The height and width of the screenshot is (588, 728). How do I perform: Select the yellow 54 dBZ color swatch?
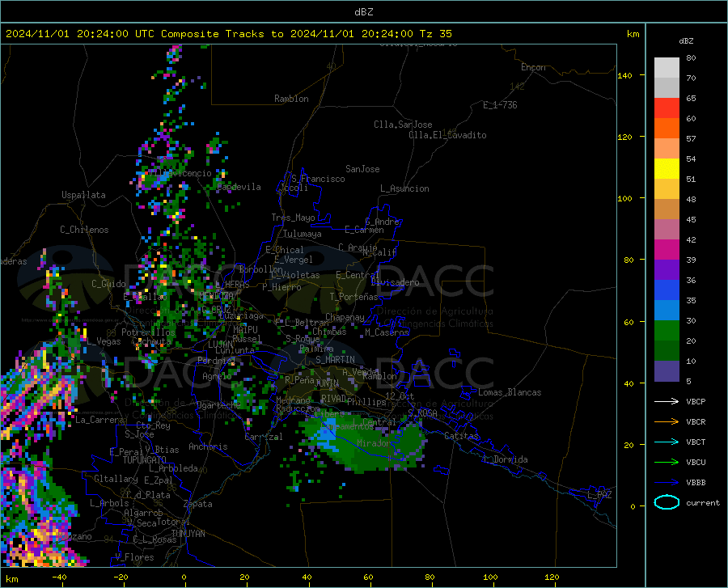pyautogui.click(x=667, y=169)
